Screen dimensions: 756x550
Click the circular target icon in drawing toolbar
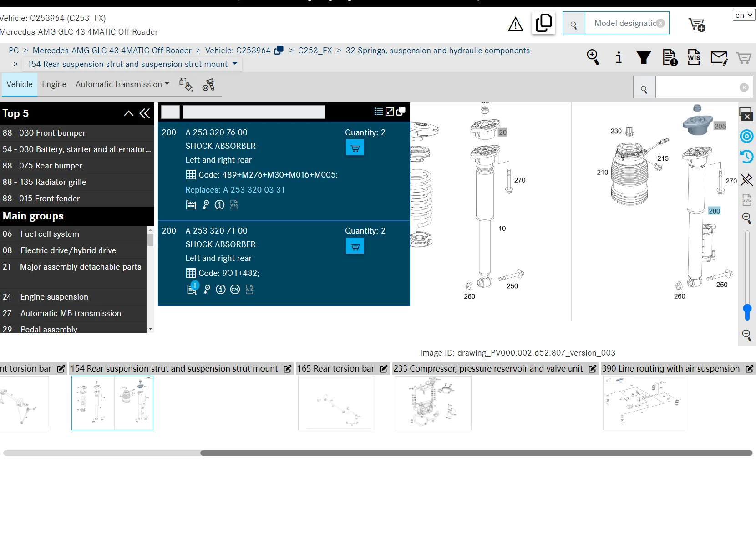click(746, 136)
